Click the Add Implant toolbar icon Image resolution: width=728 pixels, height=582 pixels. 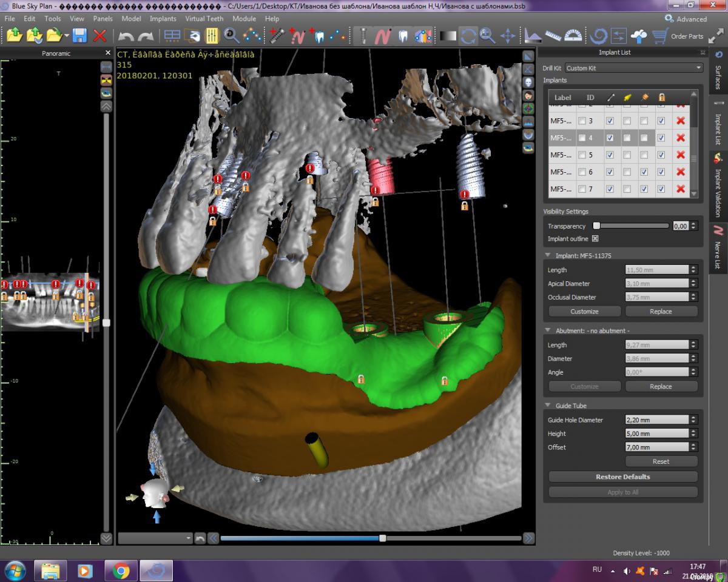coord(277,36)
